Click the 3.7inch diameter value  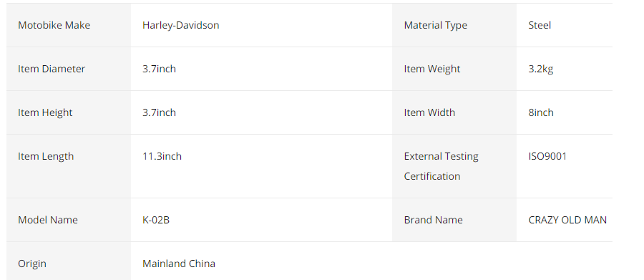[159, 69]
